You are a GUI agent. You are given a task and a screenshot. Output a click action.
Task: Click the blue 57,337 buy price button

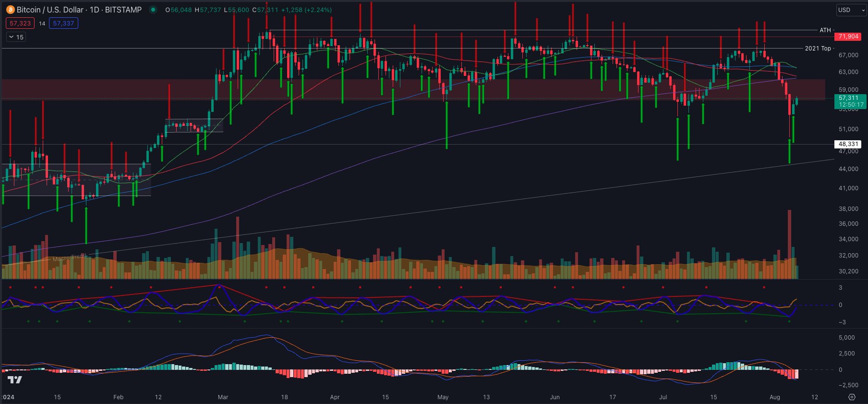click(x=63, y=23)
